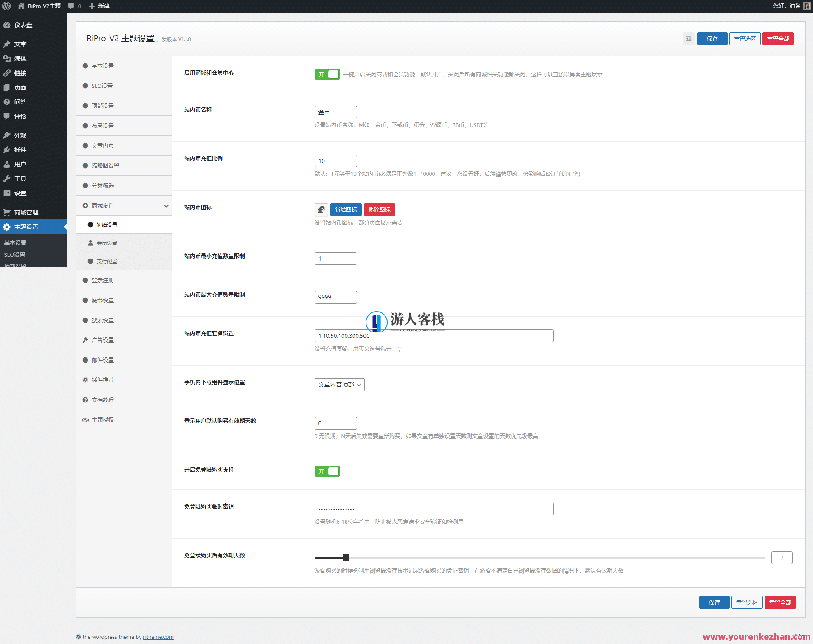Open the 手机内下载组件显示位置 dropdown

coord(339,384)
